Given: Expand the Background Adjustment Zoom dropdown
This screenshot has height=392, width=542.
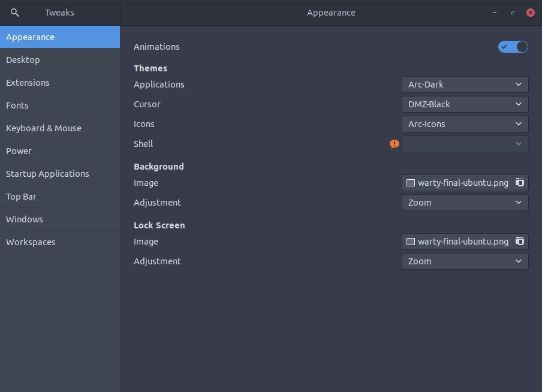Looking at the screenshot, I should [x=465, y=202].
